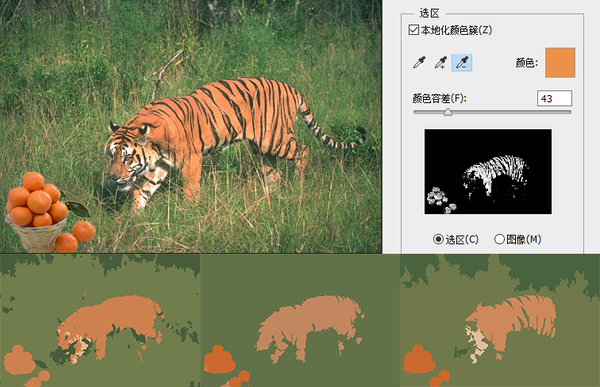Click the 颜色容差 slider handle
Viewport: 600px width, 387px height.
[x=448, y=112]
